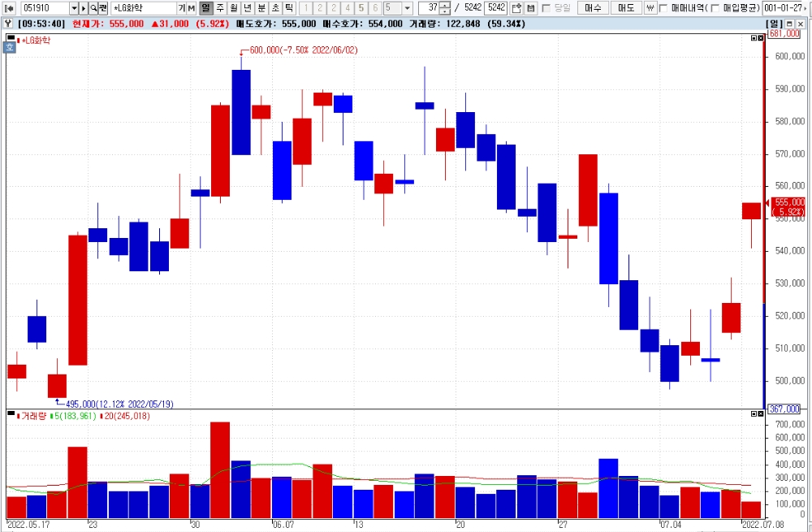Click the chart settings icon after 5242 field

coord(516,8)
